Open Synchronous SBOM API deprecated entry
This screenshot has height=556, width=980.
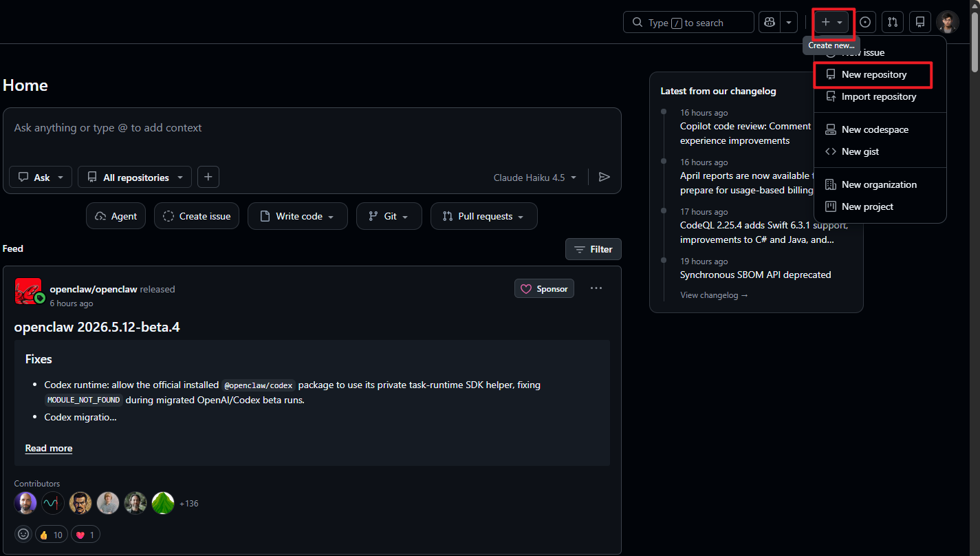click(x=756, y=275)
